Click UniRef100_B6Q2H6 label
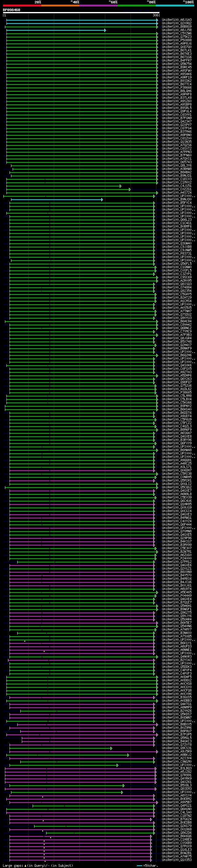The image size is (197, 868). click(x=177, y=355)
